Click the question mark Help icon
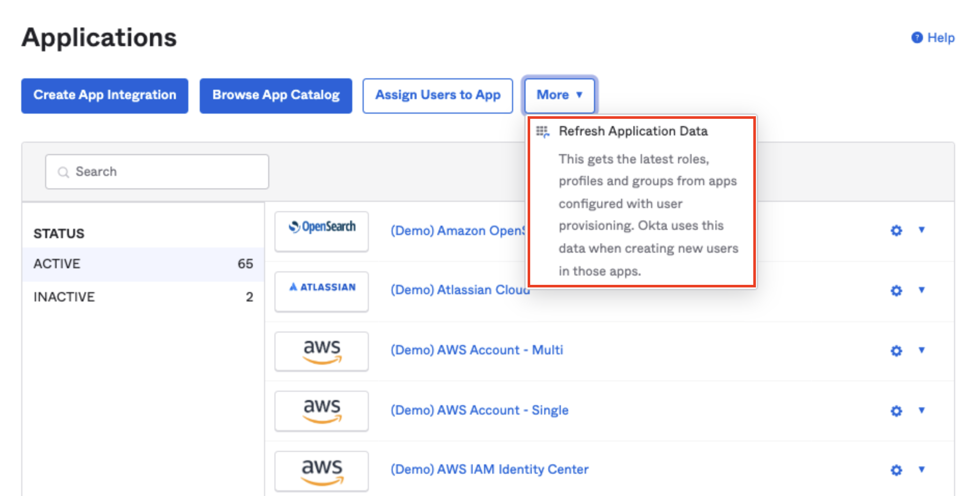Image resolution: width=980 pixels, height=496 pixels. (917, 38)
